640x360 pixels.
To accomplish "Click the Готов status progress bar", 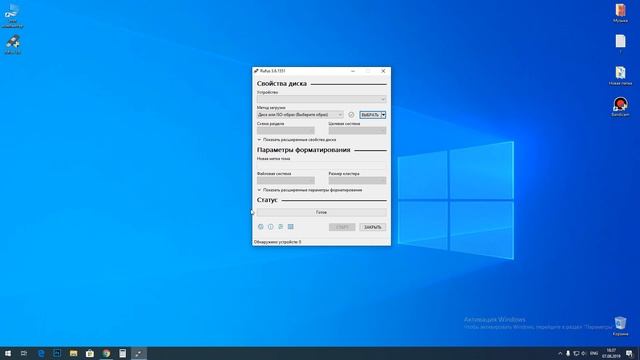I will tap(322, 212).
